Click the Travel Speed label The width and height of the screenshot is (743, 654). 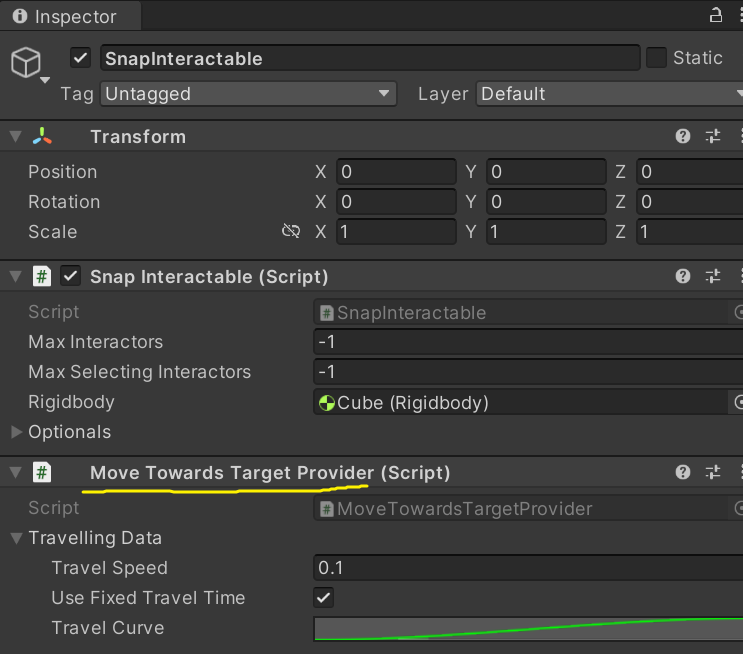pyautogui.click(x=109, y=568)
